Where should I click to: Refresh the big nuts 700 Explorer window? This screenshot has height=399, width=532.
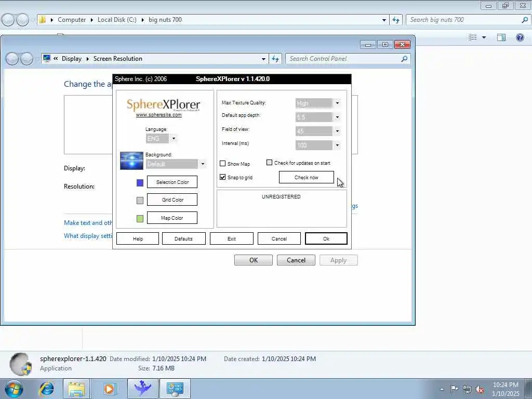[x=396, y=20]
